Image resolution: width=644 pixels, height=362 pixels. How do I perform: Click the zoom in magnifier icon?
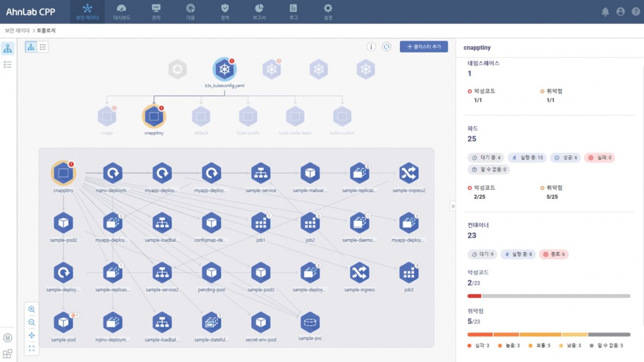pos(32,309)
